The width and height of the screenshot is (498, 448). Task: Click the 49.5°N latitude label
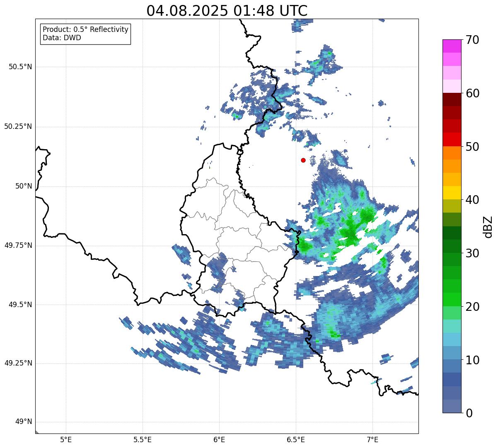20,305
